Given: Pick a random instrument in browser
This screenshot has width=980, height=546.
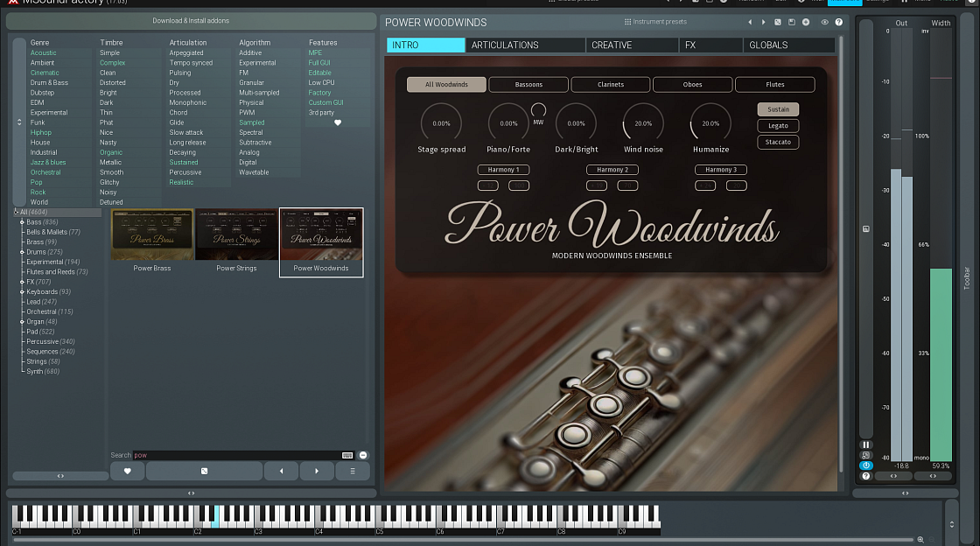Looking at the screenshot, I should tap(204, 471).
